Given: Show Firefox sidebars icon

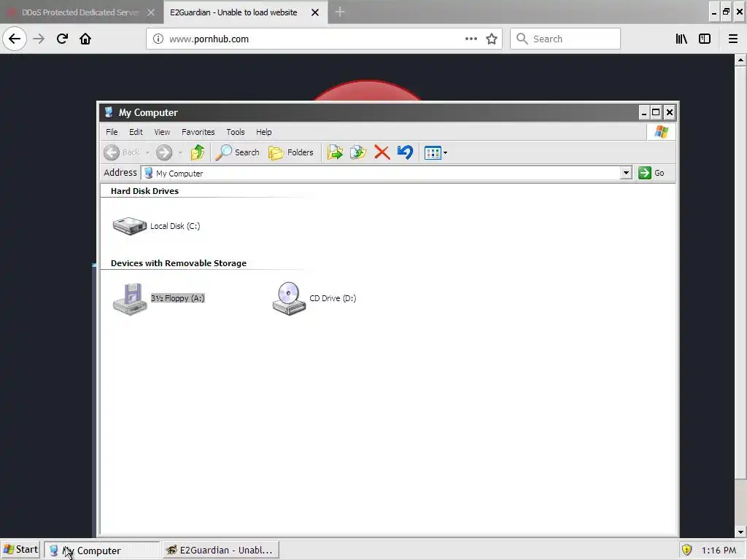Looking at the screenshot, I should [x=705, y=39].
